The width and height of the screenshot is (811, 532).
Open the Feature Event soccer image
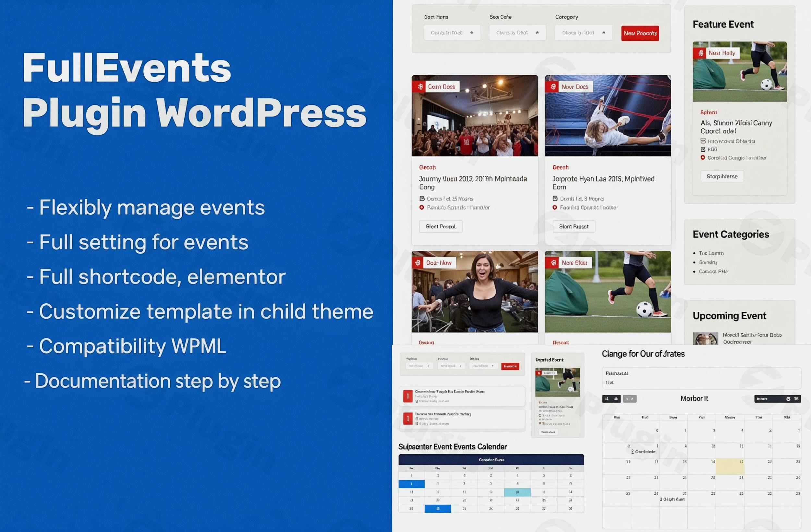click(740, 72)
